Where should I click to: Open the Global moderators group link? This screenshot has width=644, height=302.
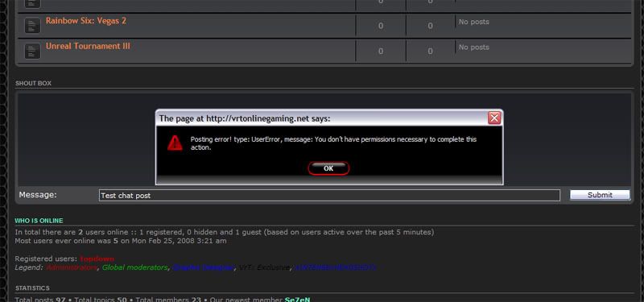point(134,267)
